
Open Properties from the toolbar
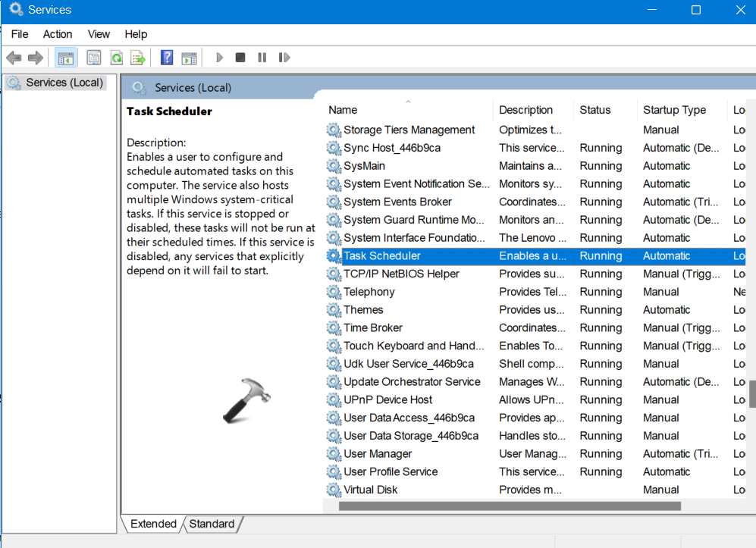pos(93,58)
